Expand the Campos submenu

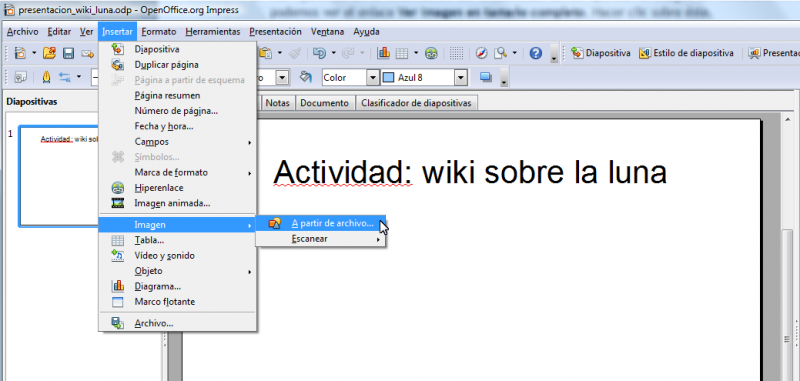tap(178, 142)
